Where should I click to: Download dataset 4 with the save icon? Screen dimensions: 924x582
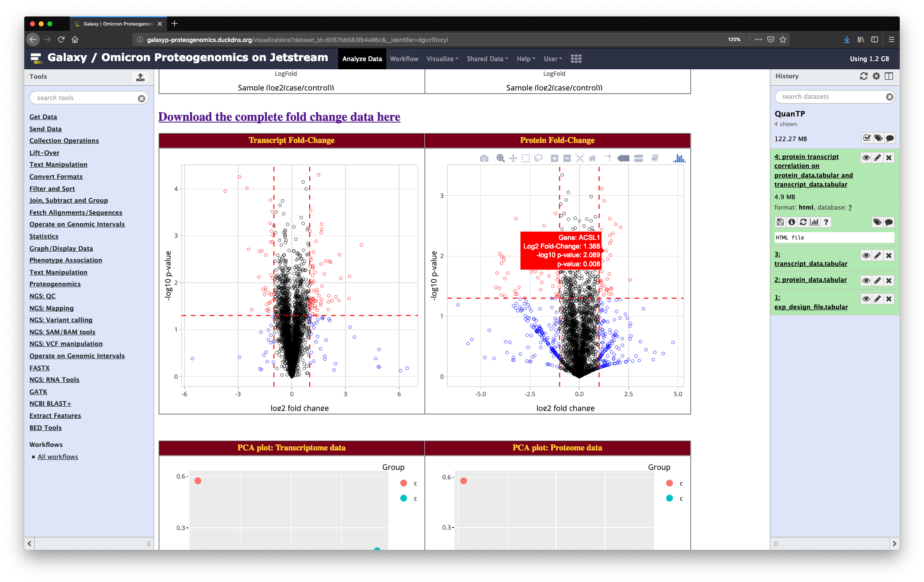click(780, 222)
